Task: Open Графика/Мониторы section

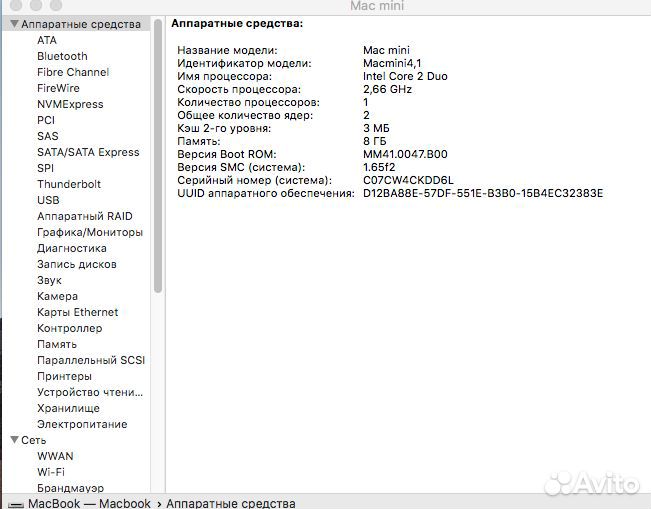Action: pos(90,232)
